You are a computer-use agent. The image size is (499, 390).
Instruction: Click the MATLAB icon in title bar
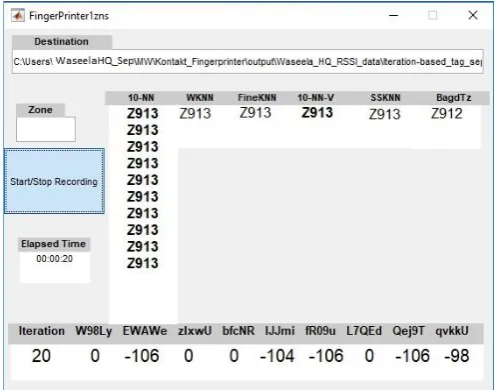click(18, 15)
